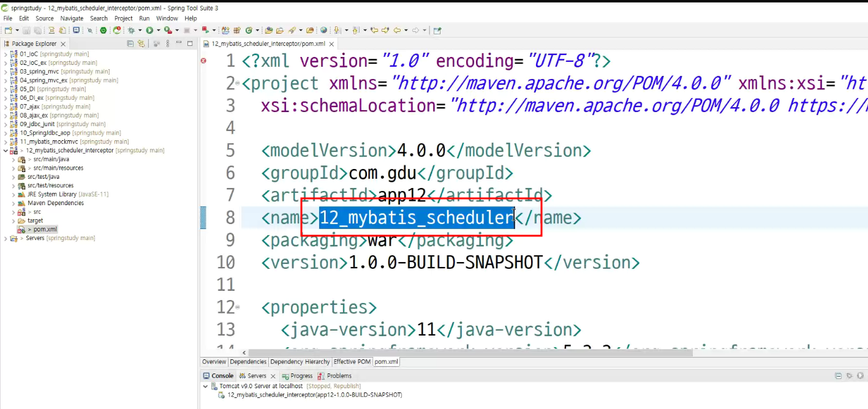The width and height of the screenshot is (868, 409).
Task: Select JRE System Library [JavaSE-11]
Action: tap(67, 194)
